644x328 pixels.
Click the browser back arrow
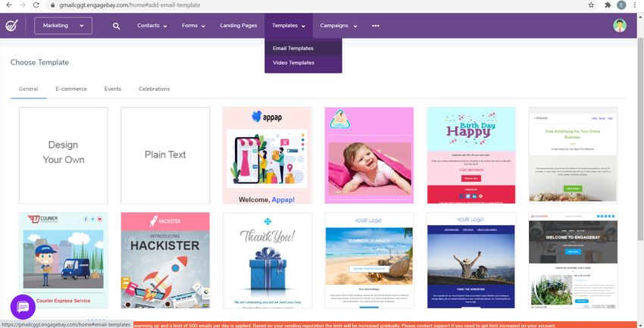(x=9, y=5)
